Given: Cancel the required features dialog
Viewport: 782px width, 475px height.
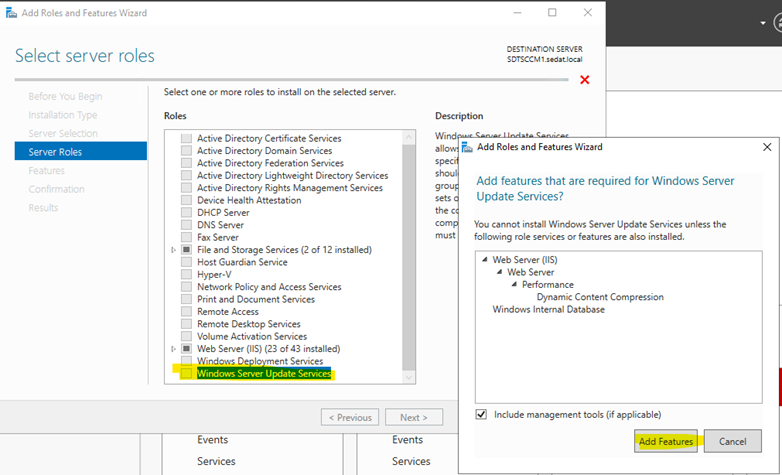Looking at the screenshot, I should 733,441.
